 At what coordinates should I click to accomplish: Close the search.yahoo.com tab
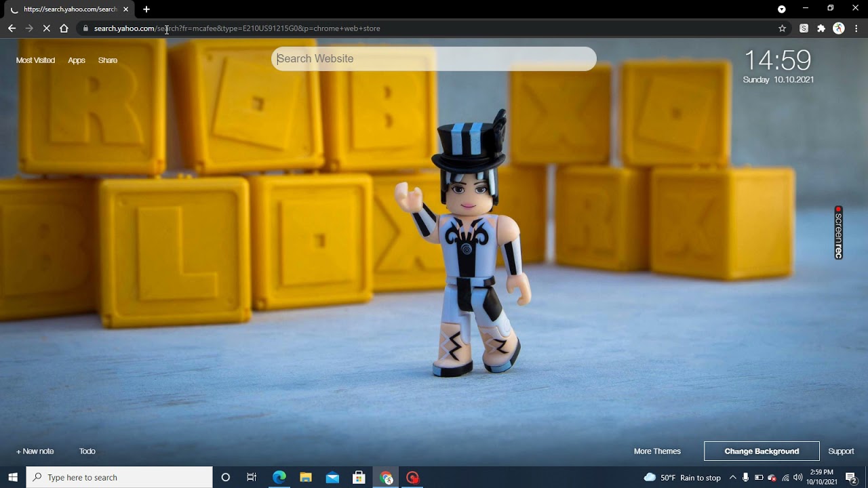click(x=125, y=9)
